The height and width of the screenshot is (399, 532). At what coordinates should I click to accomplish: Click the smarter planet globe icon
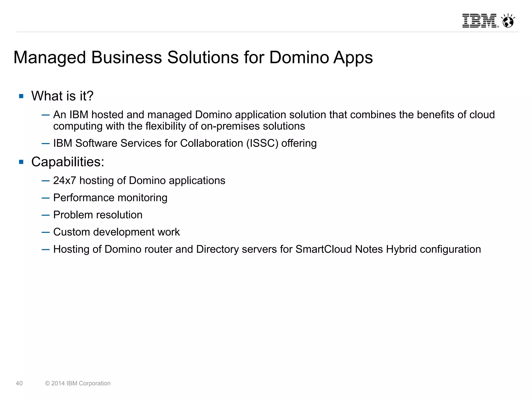[x=508, y=21]
